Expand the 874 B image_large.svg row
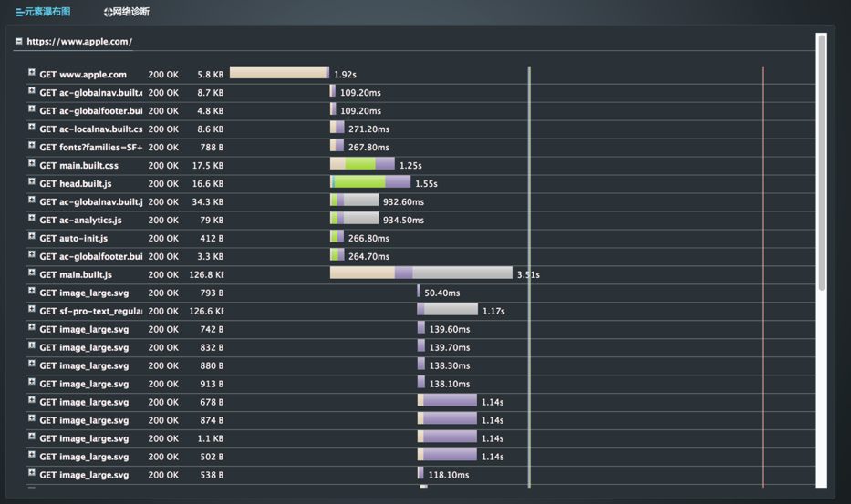The height and width of the screenshot is (504, 851). pos(32,417)
